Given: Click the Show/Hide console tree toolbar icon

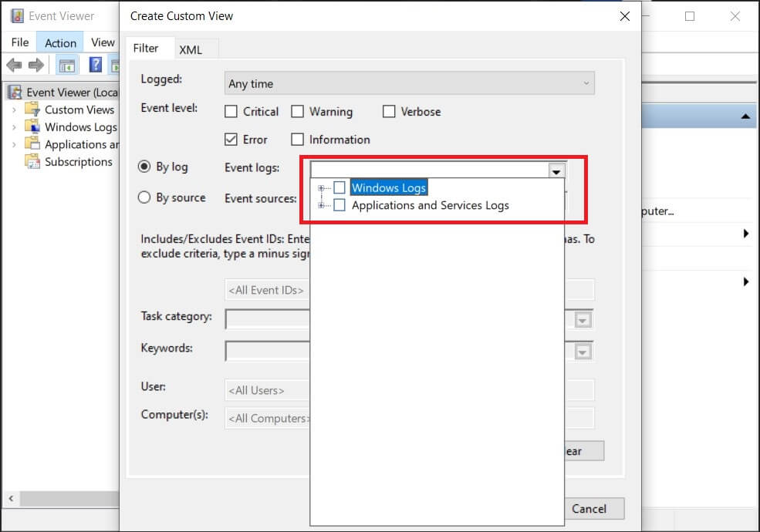Looking at the screenshot, I should [66, 65].
